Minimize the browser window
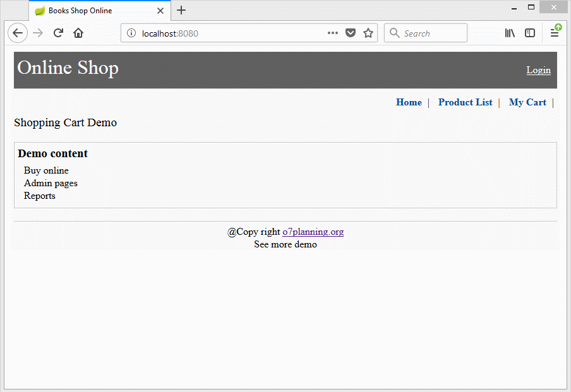Screen dimensions: 571x392 point(514,8)
